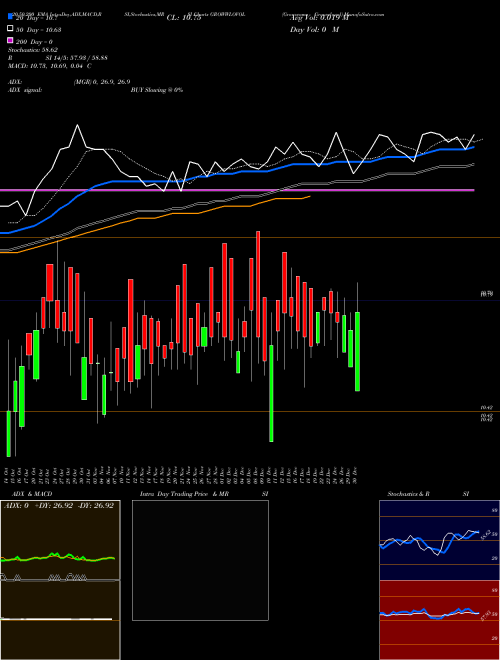Click the long green candle under 10 Dec
The image size is (500, 660).
(271, 394)
